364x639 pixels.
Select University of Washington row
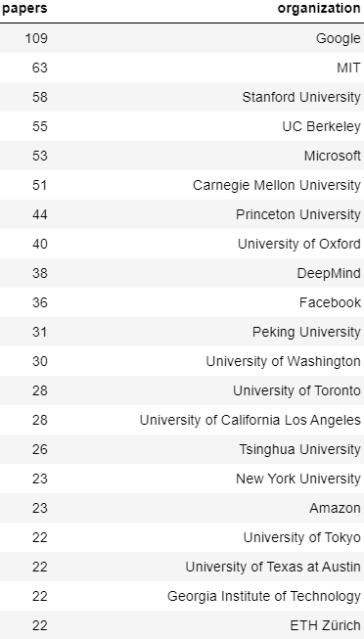[x=182, y=361]
